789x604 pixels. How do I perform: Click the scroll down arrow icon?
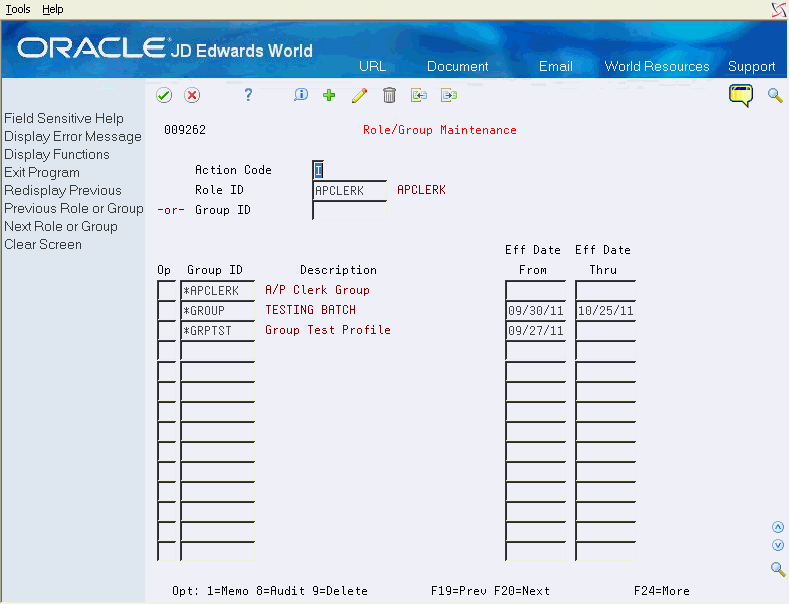[x=778, y=545]
